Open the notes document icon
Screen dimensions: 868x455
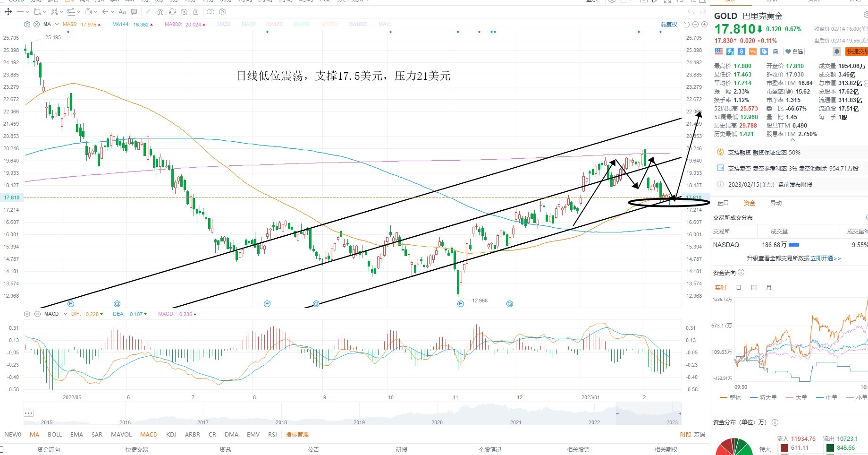pyautogui.click(x=775, y=51)
